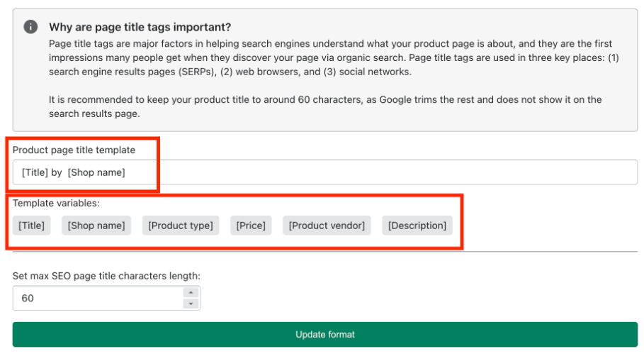The image size is (644, 356).
Task: Click the Update format button
Action: 325,335
